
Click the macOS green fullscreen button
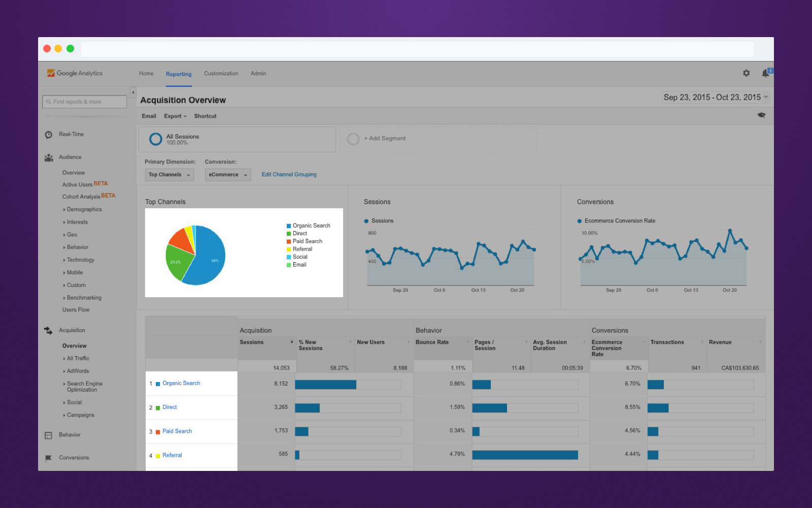click(71, 49)
